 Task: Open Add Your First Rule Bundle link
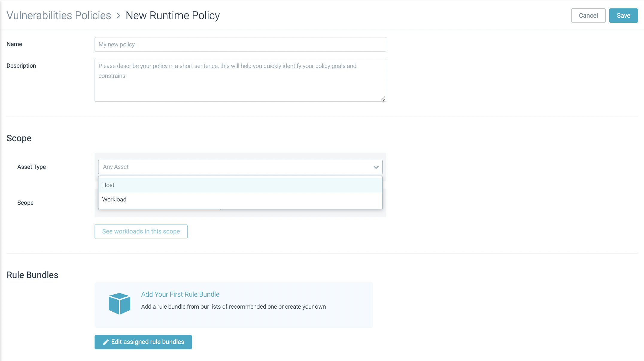tap(180, 295)
